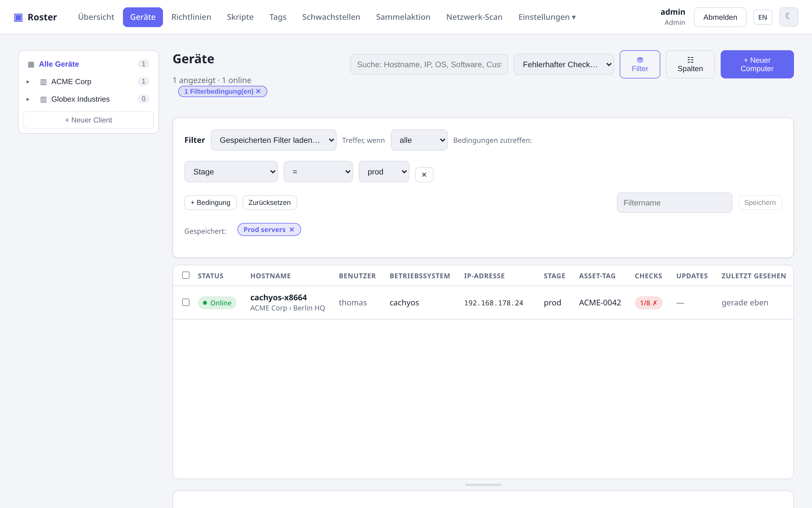812x508 pixels.
Task: Open the Sammelaktion tab
Action: click(x=403, y=17)
